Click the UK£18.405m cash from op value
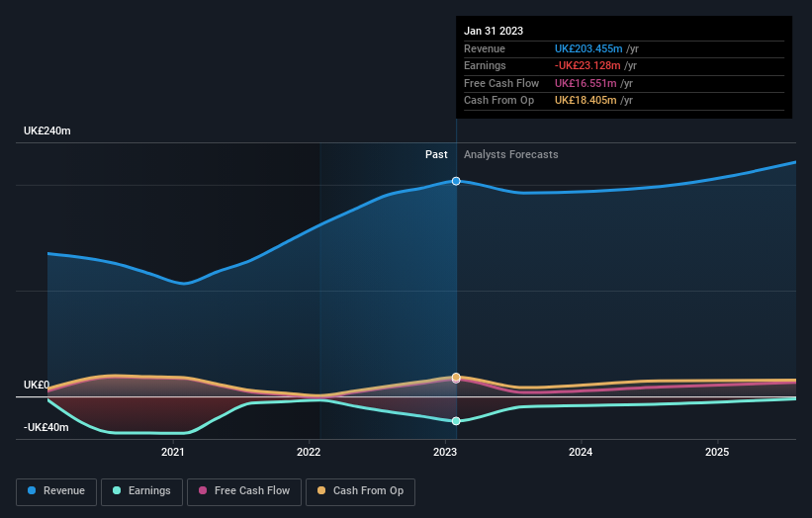This screenshot has width=812, height=518. coord(586,101)
